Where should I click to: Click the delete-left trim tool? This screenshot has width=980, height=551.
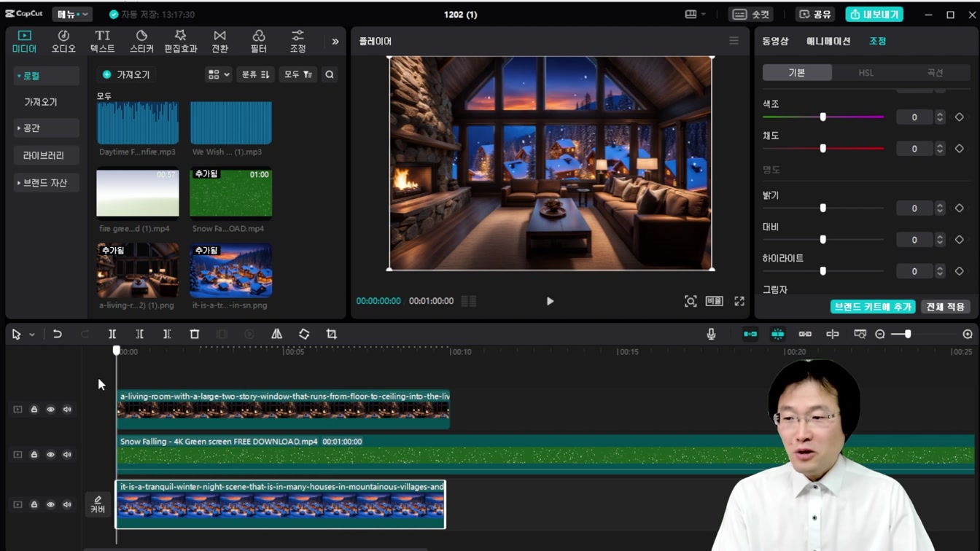tap(139, 334)
